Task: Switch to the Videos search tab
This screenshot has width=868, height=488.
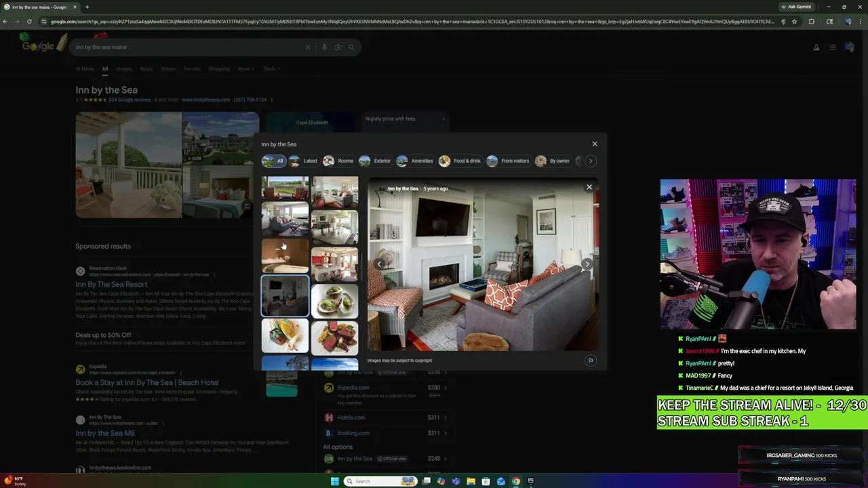Action: click(168, 68)
